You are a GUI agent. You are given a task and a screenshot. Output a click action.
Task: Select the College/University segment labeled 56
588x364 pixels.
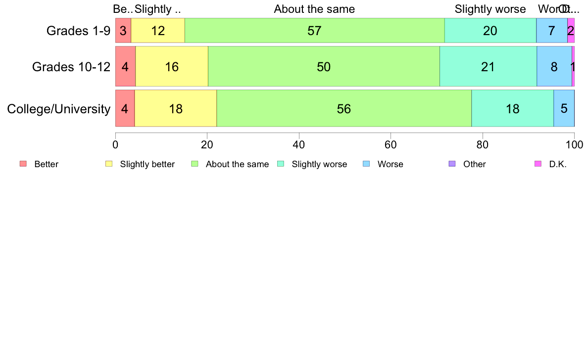(344, 108)
